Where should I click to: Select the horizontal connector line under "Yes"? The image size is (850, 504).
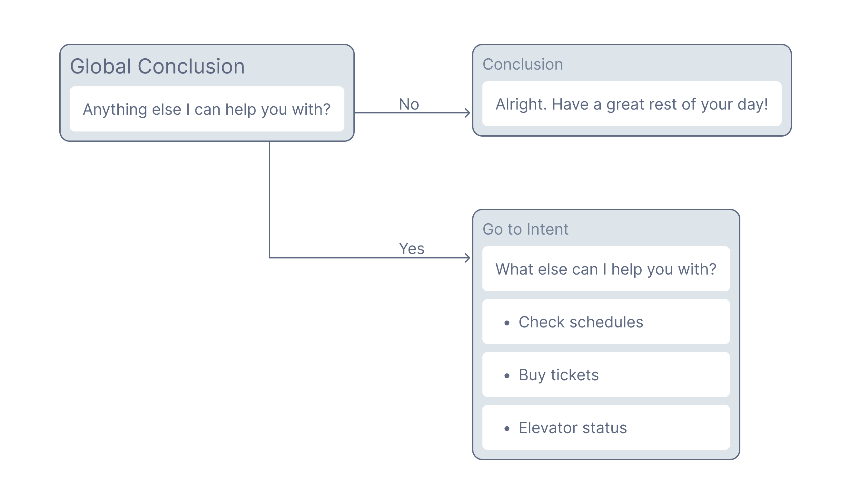tap(340, 258)
